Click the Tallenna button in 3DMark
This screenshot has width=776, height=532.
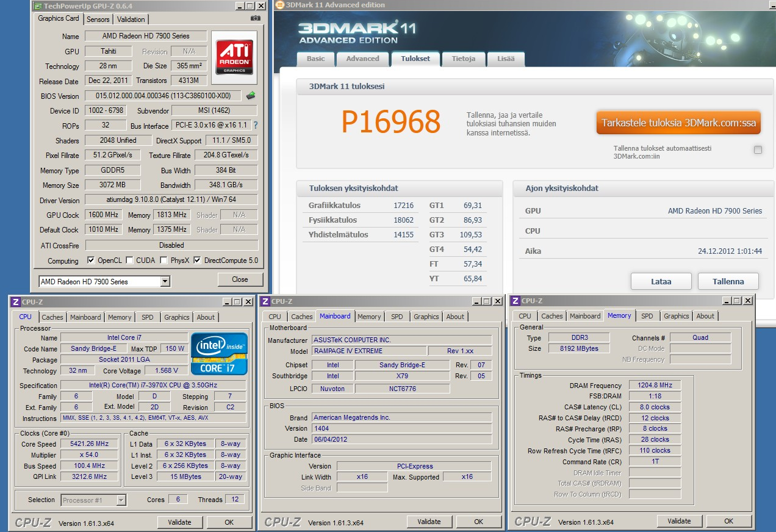pyautogui.click(x=728, y=281)
